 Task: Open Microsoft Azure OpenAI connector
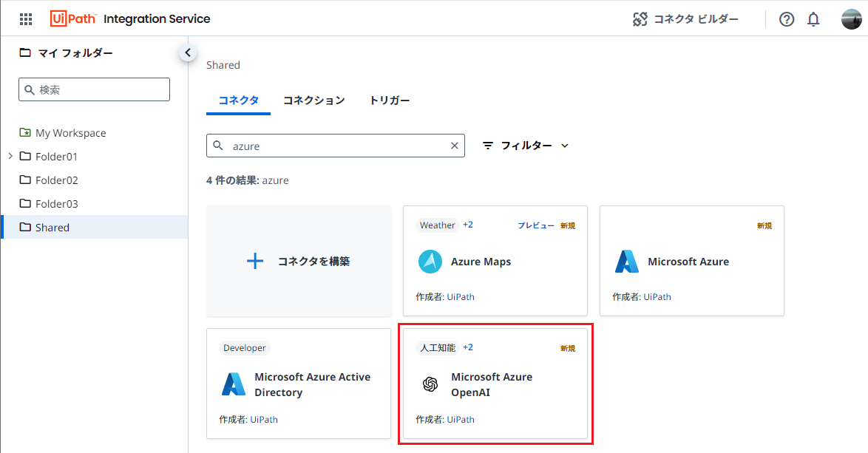495,384
